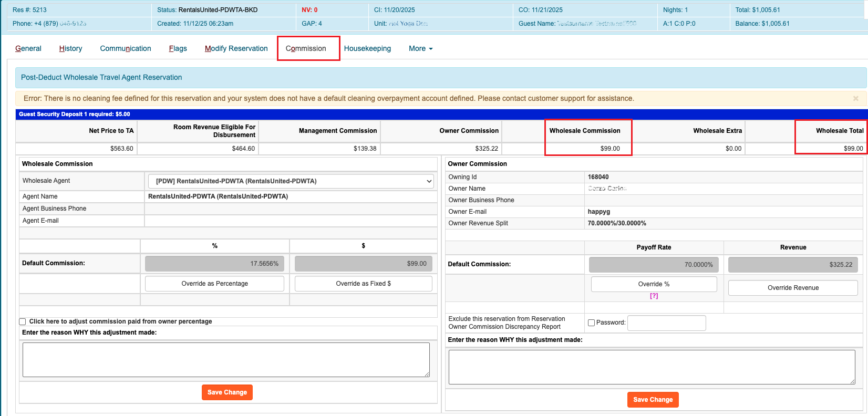Switch to the General tab
Image resolution: width=868 pixels, height=416 pixels.
tap(28, 48)
